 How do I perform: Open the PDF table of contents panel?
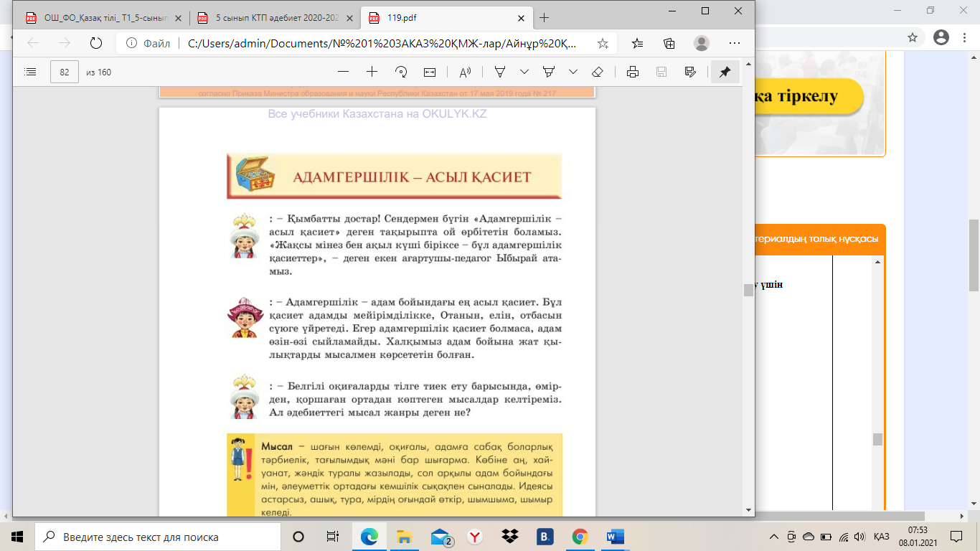[x=30, y=72]
